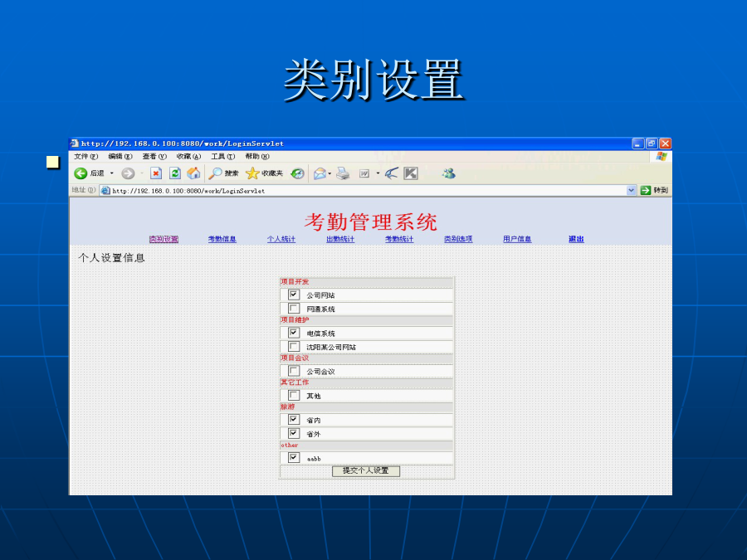The height and width of the screenshot is (560, 747).
Task: Click the 提交个人设置 submit button
Action: pos(366,470)
